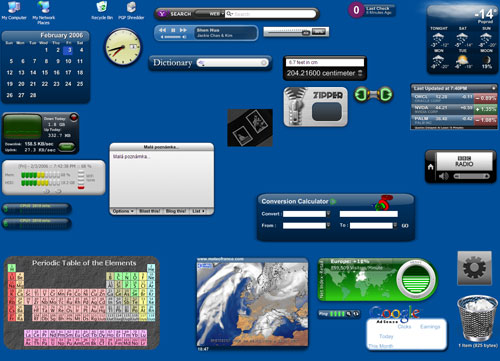Click Blog this! in the note widget
The image size is (500, 361).
[x=176, y=211]
